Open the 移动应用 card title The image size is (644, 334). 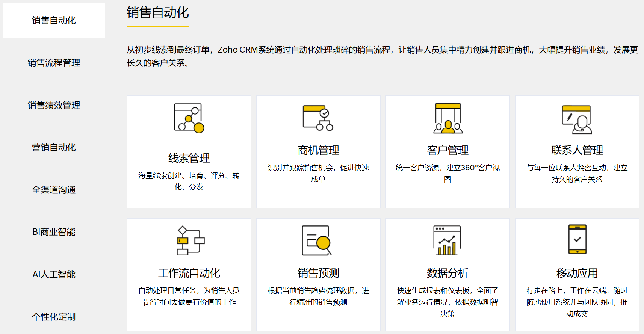(577, 273)
